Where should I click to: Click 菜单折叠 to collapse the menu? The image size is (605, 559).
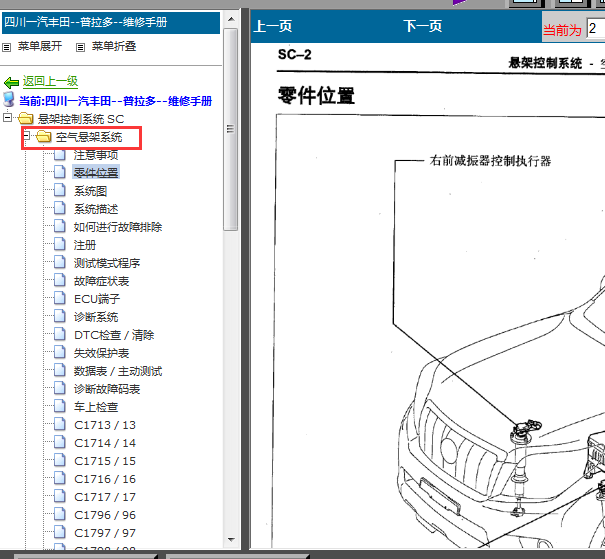(x=114, y=46)
